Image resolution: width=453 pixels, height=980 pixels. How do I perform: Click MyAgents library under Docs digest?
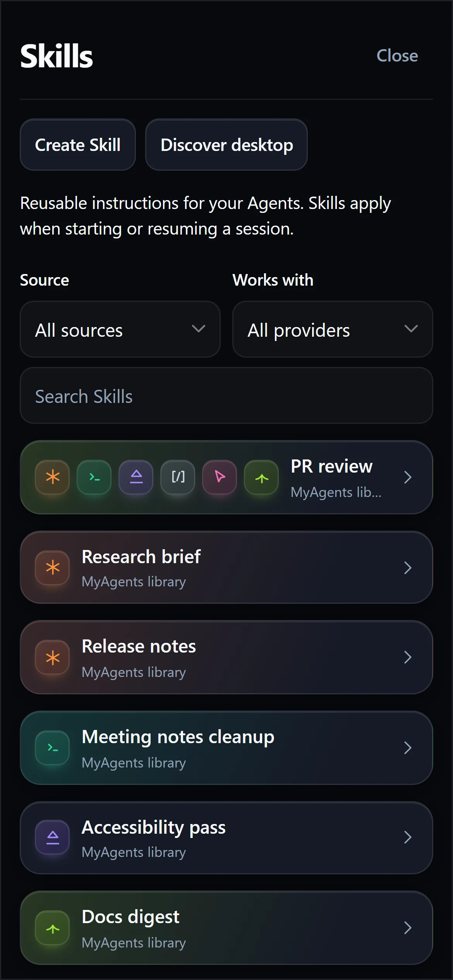[x=134, y=943]
